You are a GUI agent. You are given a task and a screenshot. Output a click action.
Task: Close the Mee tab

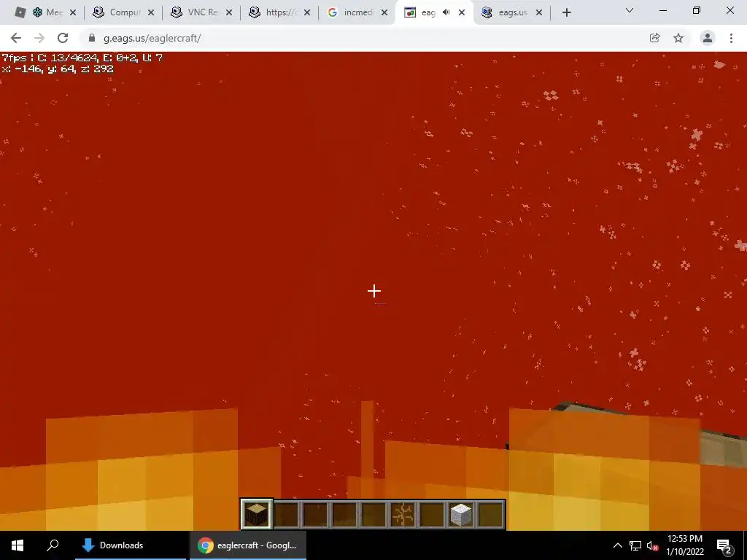(73, 13)
